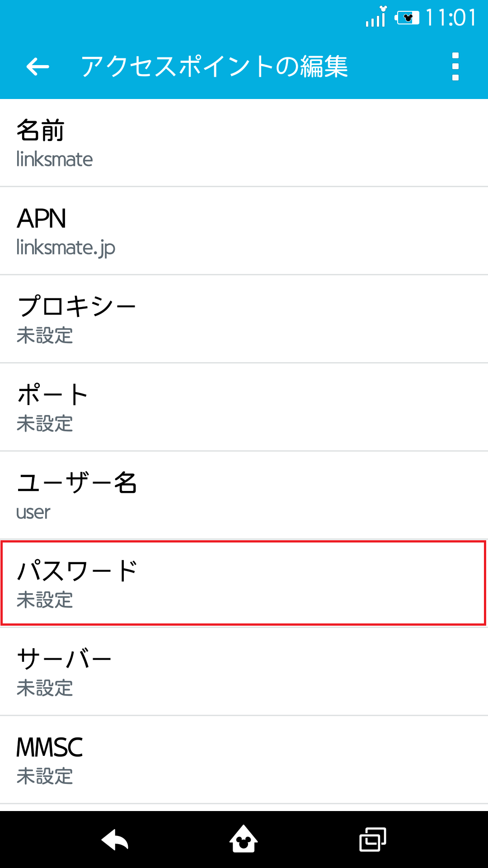Open the APN field showing linksmate.jp
Viewport: 488px width, 868px height.
(244, 231)
